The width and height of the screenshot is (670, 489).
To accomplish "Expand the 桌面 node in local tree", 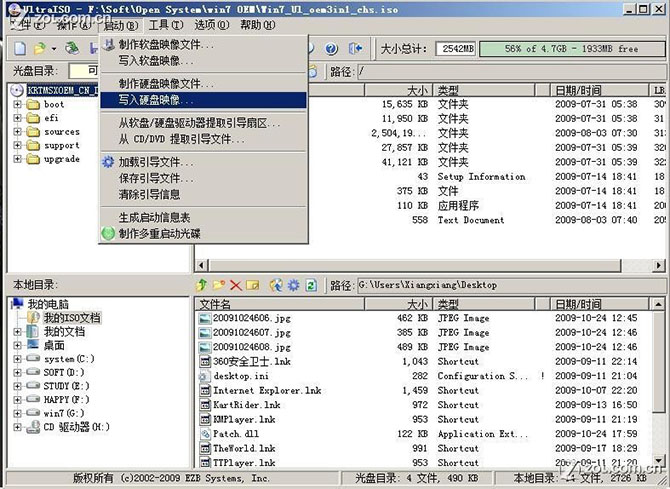I will (x=18, y=345).
